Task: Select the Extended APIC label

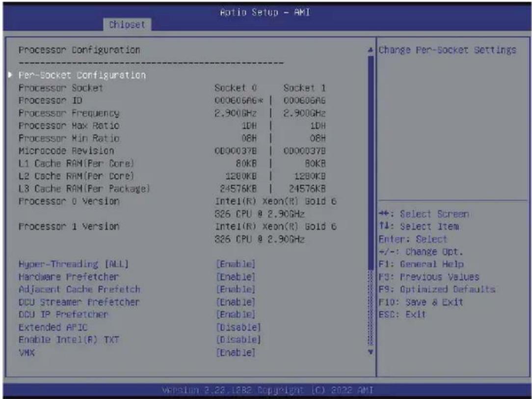Action: [53, 327]
